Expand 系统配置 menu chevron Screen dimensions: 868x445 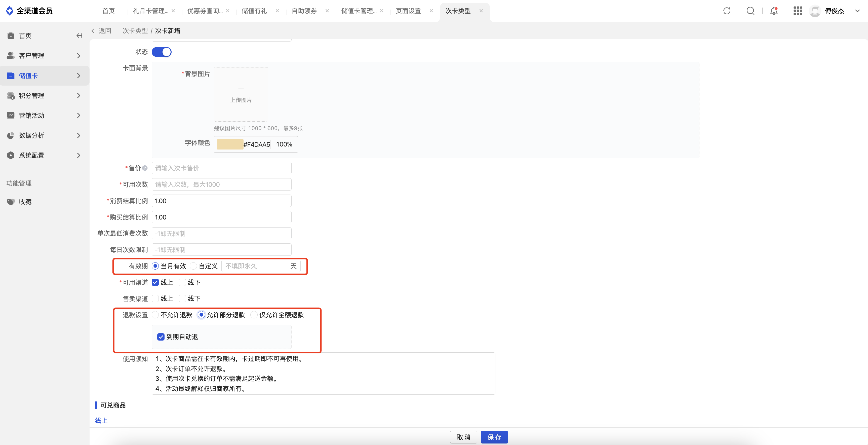pos(78,155)
